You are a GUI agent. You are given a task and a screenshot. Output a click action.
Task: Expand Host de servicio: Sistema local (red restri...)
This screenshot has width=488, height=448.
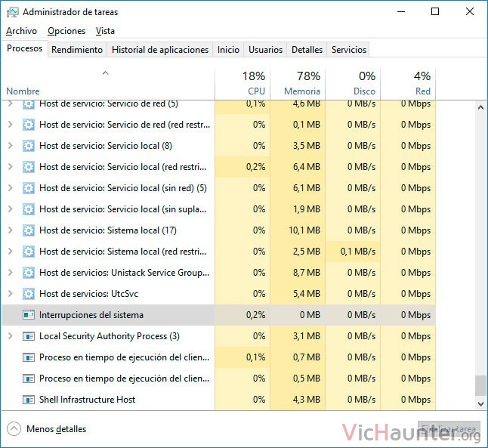[x=11, y=252]
